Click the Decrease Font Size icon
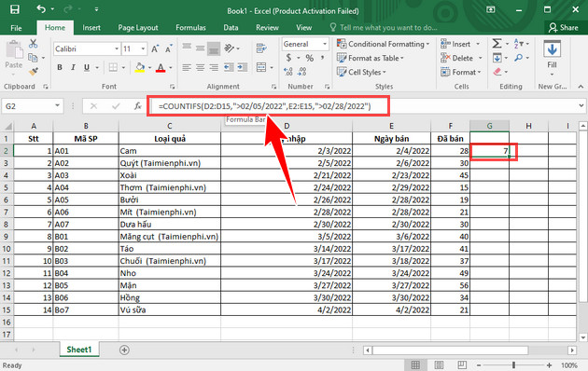The image size is (588, 371). coord(168,49)
